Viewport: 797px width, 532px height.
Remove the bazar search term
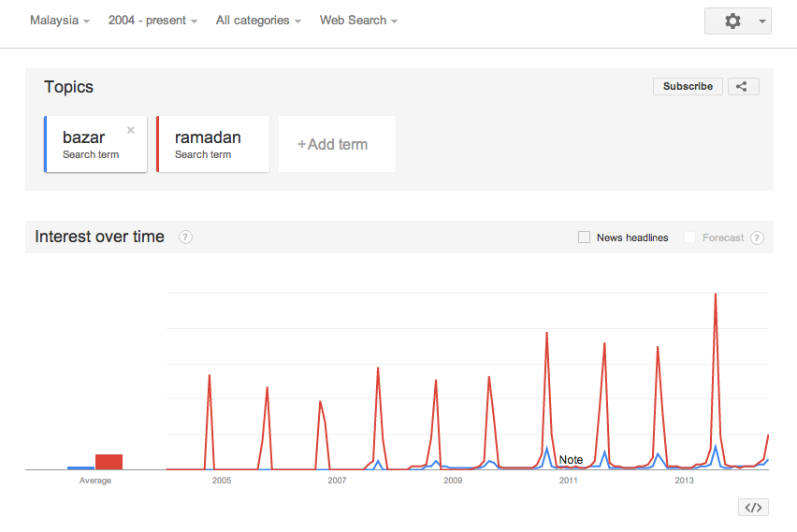(x=131, y=130)
